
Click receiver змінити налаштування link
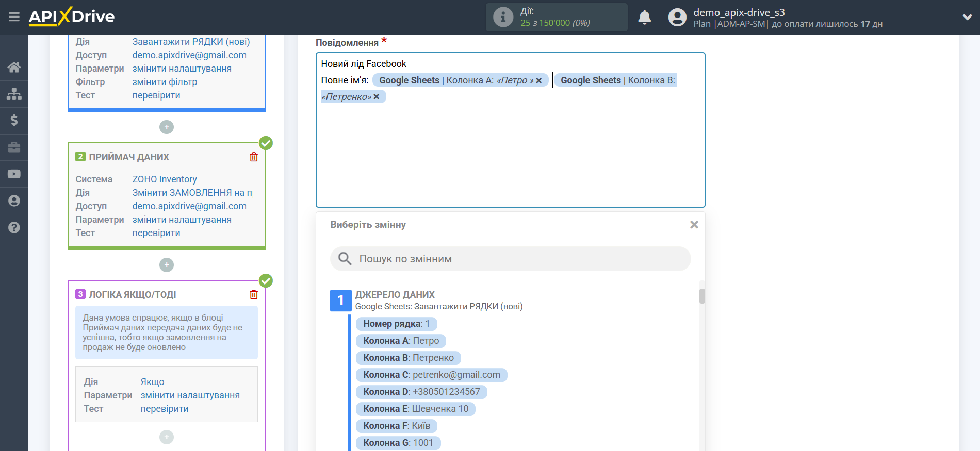[x=182, y=220]
